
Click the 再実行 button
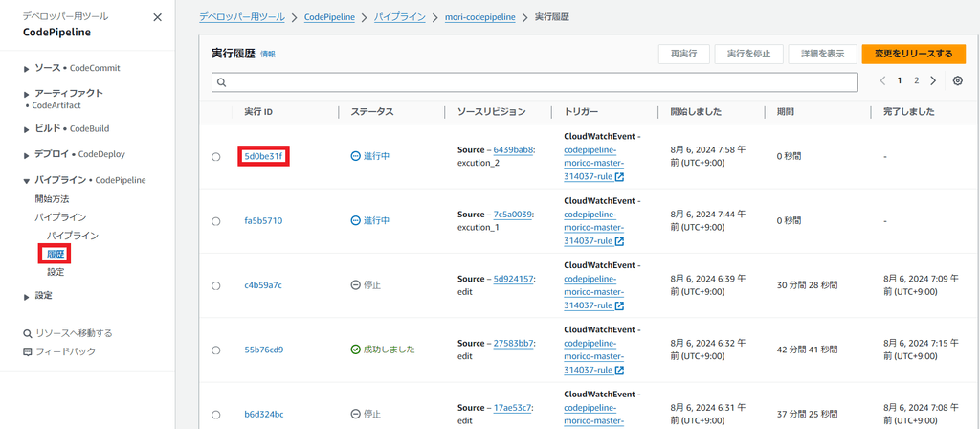click(683, 54)
